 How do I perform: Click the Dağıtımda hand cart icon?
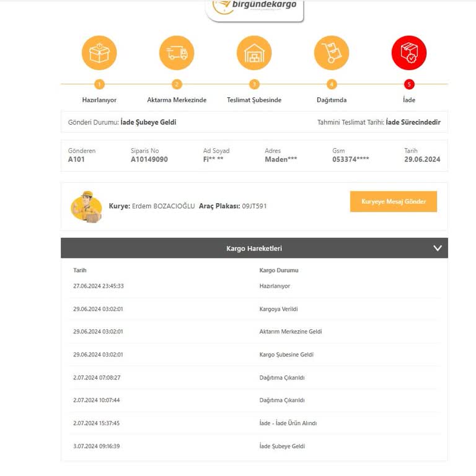(332, 53)
